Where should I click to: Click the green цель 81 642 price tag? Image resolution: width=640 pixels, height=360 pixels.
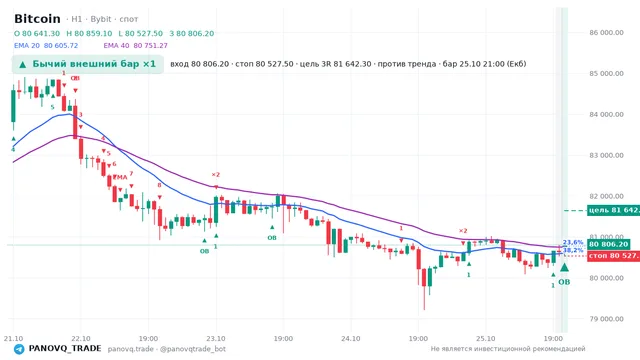coord(613,210)
